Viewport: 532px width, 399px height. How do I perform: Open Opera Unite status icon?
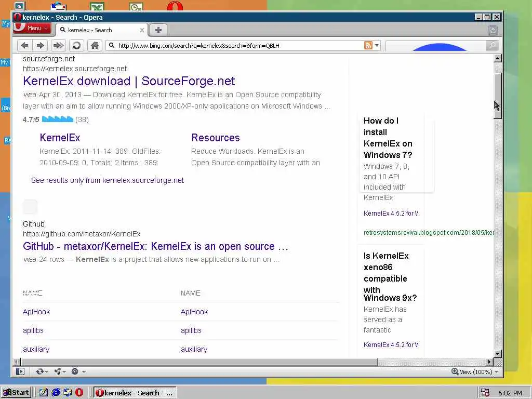click(x=58, y=371)
